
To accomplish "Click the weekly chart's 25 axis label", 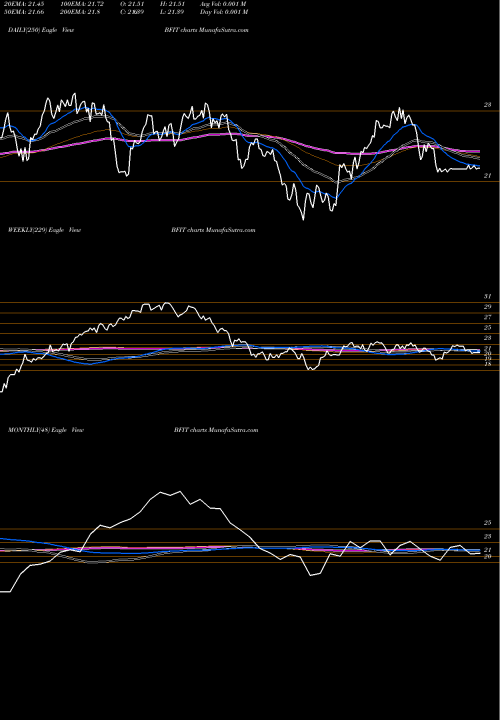I will click(x=488, y=327).
